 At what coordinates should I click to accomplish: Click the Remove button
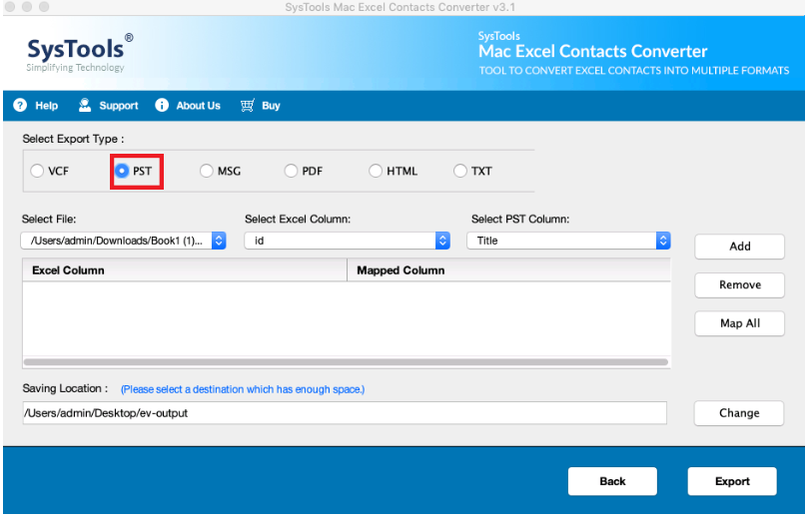739,285
